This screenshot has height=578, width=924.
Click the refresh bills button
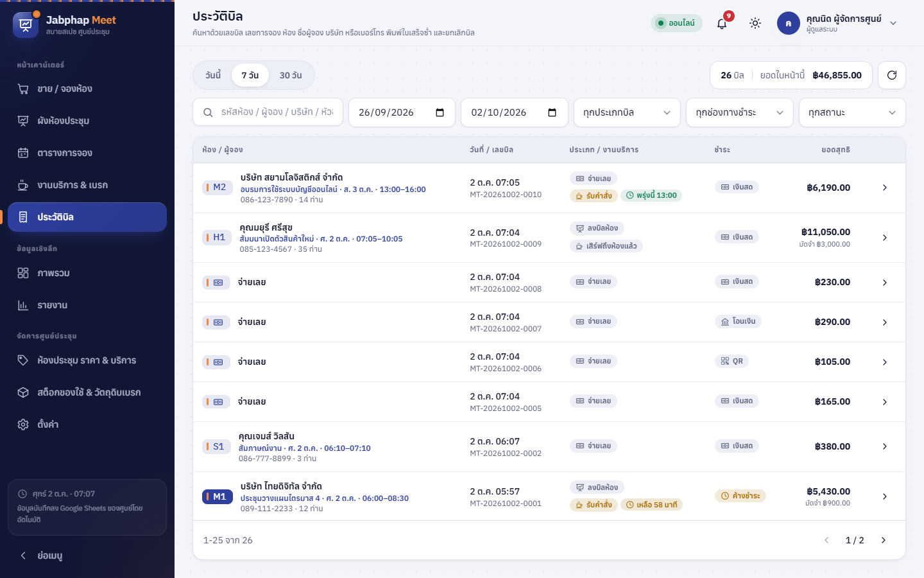coord(892,75)
